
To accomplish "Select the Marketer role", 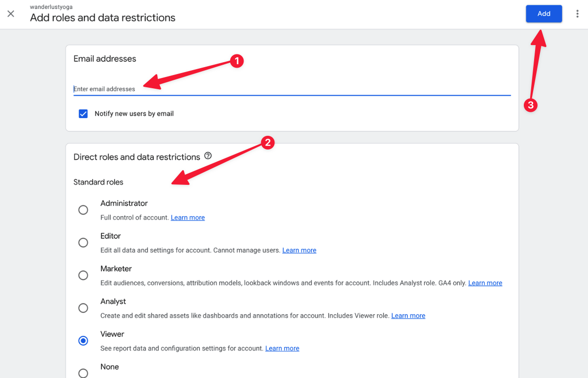I will coord(83,275).
